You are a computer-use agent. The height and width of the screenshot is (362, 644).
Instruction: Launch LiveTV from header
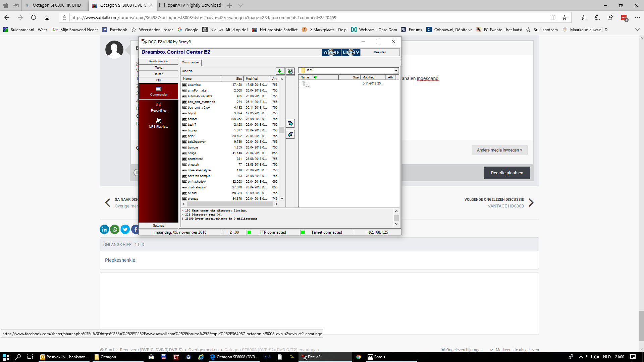351,52
